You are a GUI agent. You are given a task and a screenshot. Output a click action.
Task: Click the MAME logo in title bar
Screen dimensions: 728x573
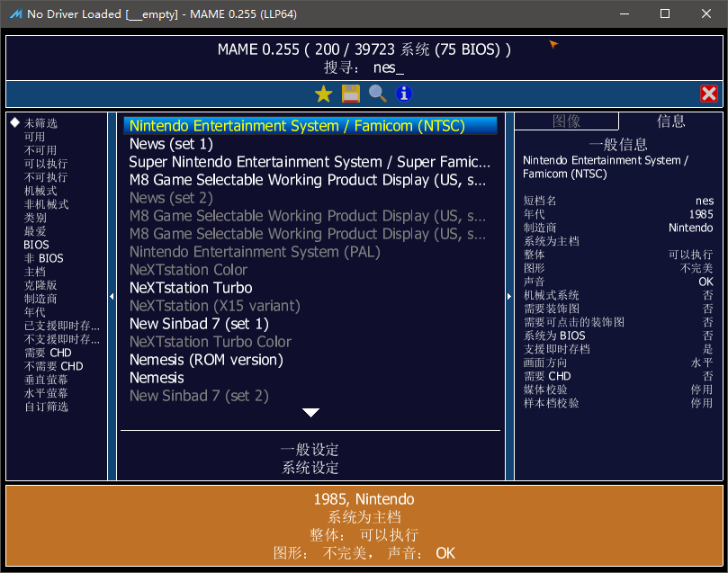[16, 13]
